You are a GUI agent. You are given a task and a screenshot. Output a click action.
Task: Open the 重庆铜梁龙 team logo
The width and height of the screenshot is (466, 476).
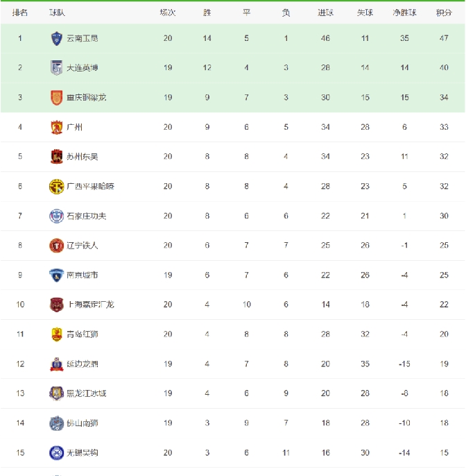point(56,97)
